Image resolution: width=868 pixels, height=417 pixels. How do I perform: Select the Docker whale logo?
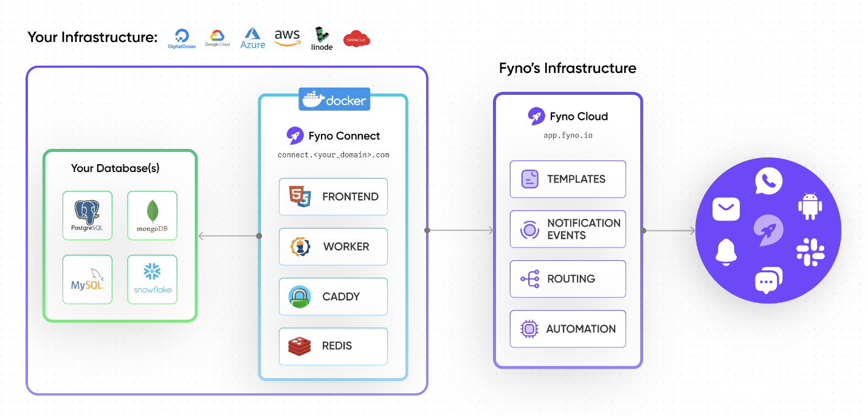pos(334,98)
